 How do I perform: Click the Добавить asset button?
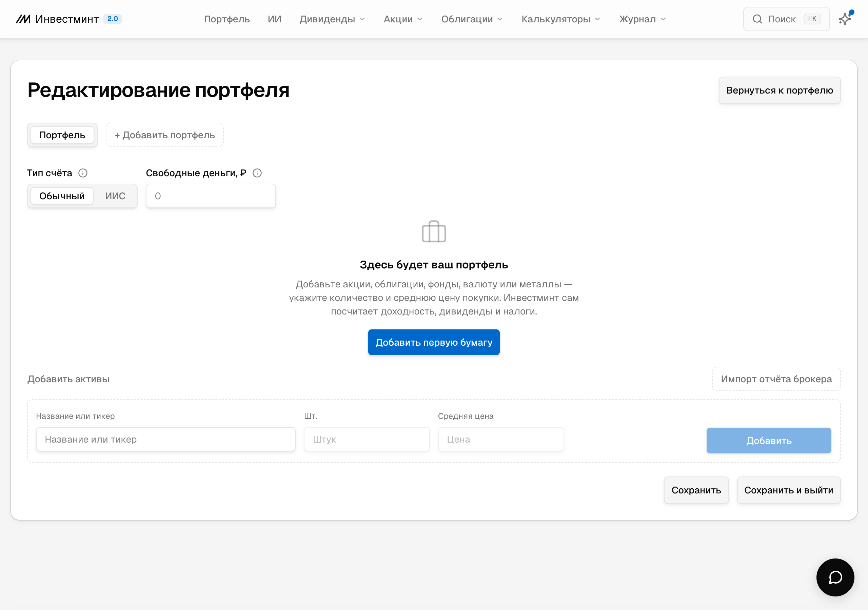[x=769, y=441]
